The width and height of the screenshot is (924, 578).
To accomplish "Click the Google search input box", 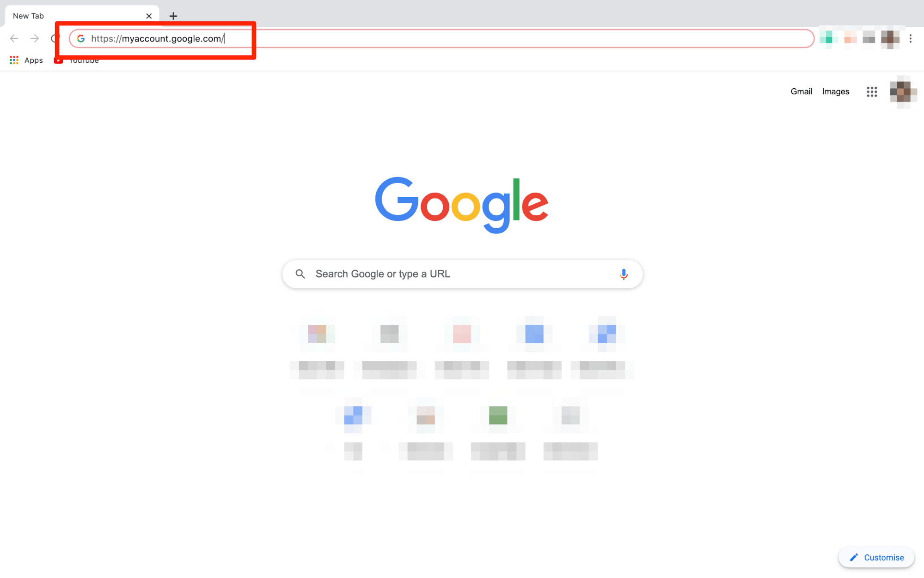I will point(462,274).
